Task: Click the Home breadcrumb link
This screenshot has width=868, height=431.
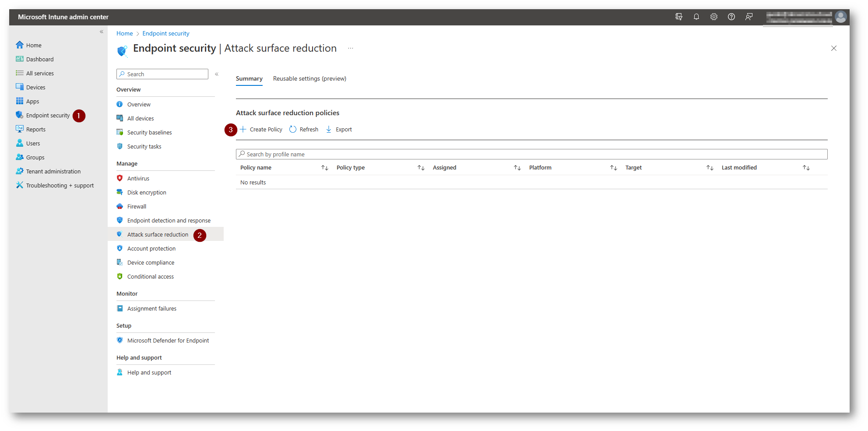Action: pyautogui.click(x=124, y=33)
